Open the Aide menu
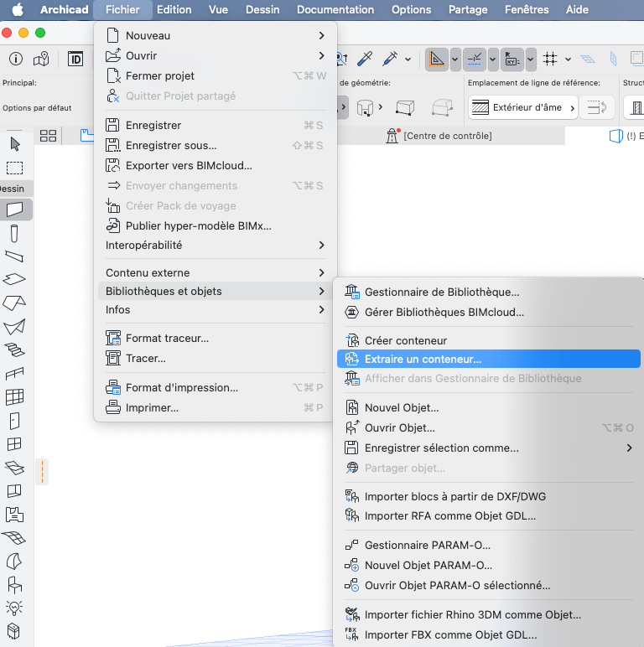This screenshot has width=644, height=647. [x=577, y=9]
